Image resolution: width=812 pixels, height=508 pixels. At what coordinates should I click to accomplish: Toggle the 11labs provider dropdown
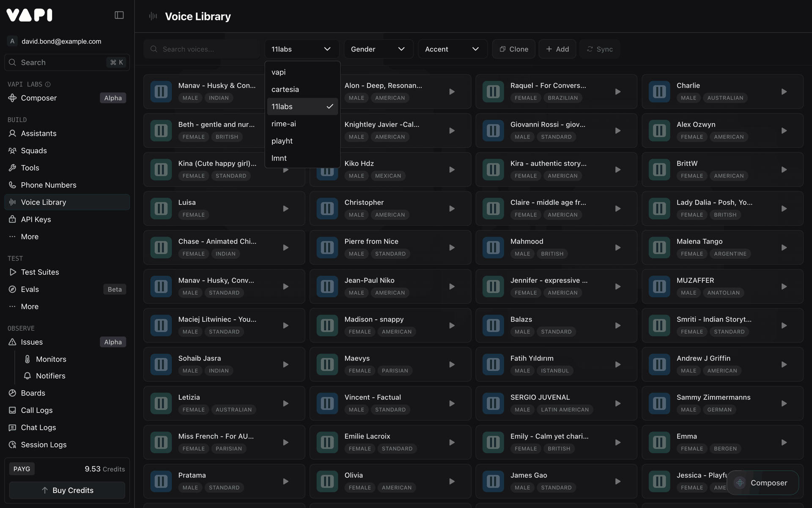click(302, 49)
